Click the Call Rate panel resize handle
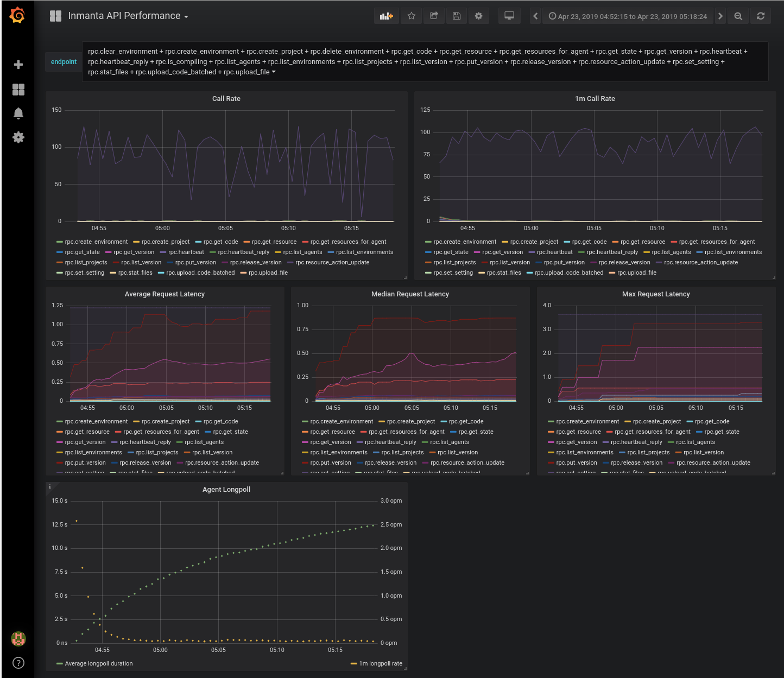Screen dimensions: 784x678 coord(405,278)
